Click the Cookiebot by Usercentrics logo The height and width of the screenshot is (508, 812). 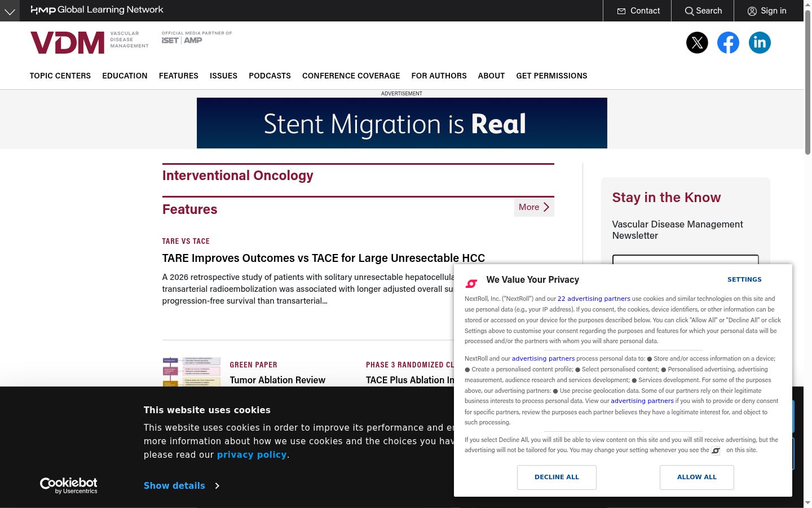(x=69, y=485)
